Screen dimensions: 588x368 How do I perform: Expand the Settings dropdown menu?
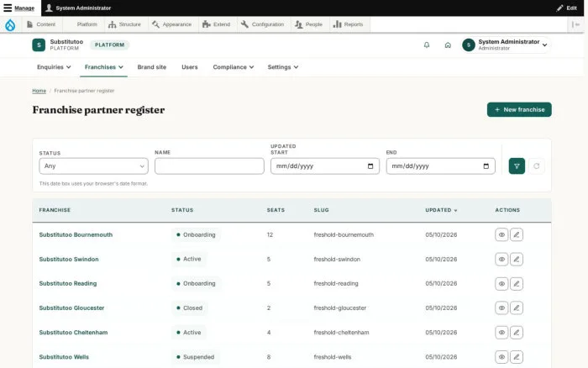tap(283, 67)
